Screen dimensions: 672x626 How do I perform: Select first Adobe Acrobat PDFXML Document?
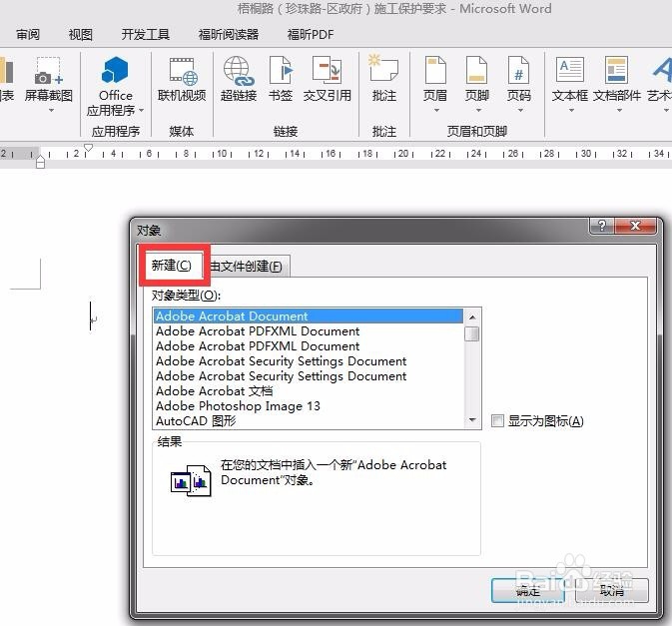[x=309, y=331]
